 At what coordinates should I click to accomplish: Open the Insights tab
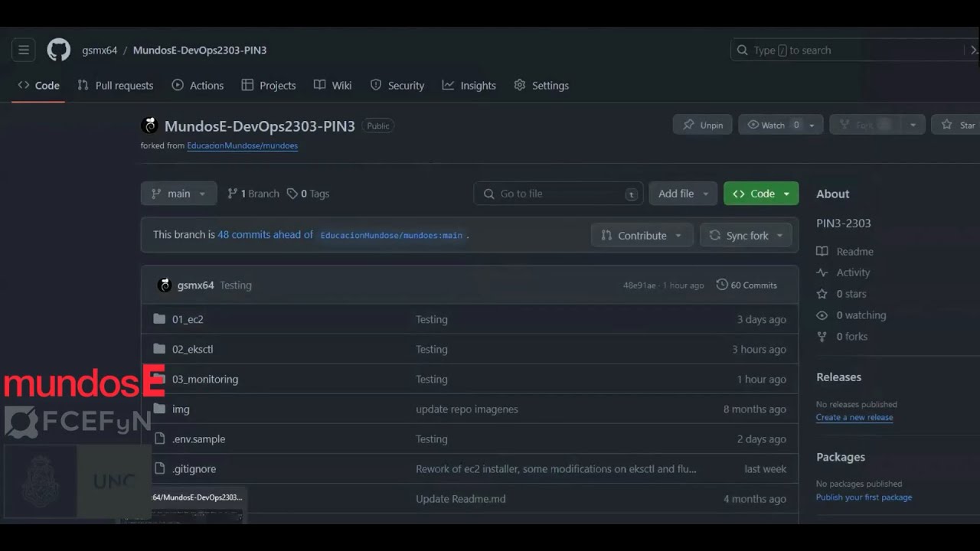469,86
